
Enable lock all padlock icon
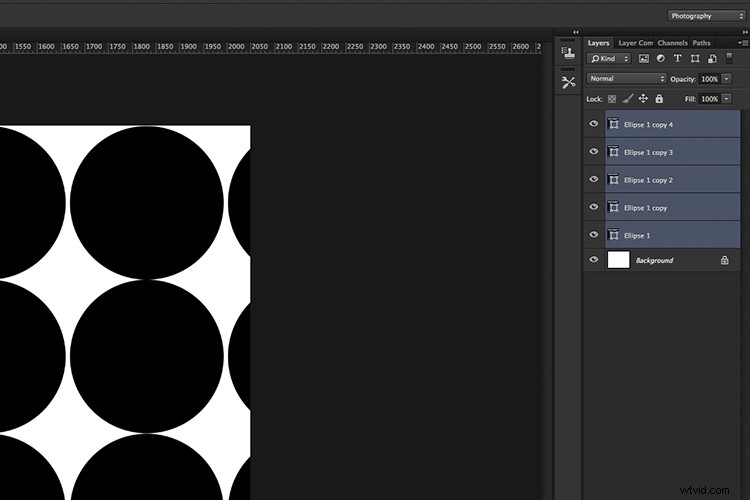coord(659,99)
